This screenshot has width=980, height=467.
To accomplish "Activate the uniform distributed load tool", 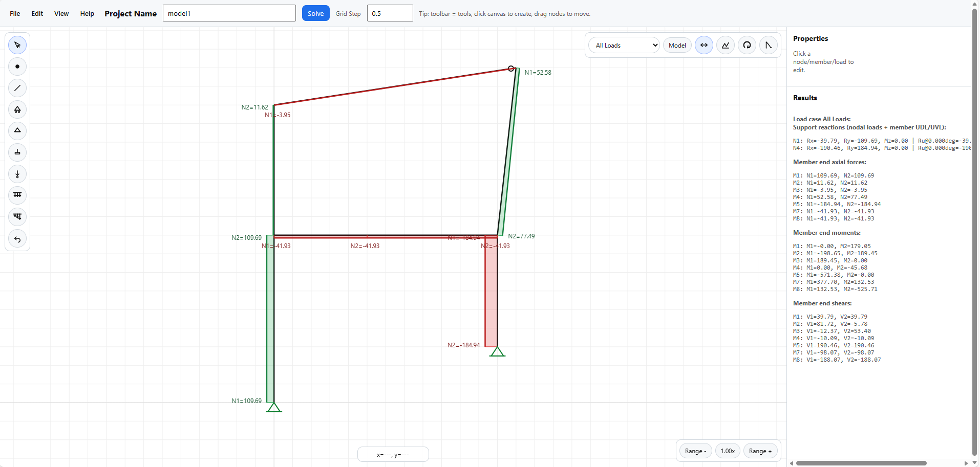I will click(17, 195).
